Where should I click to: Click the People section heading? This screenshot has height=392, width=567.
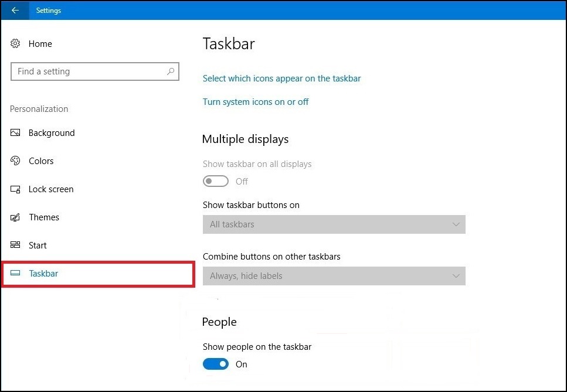[x=219, y=322]
